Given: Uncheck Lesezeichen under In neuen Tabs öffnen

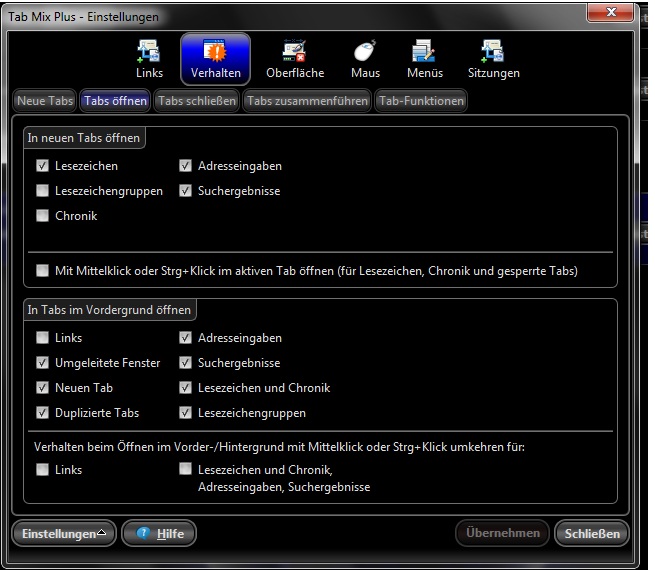Looking at the screenshot, I should [x=42, y=166].
